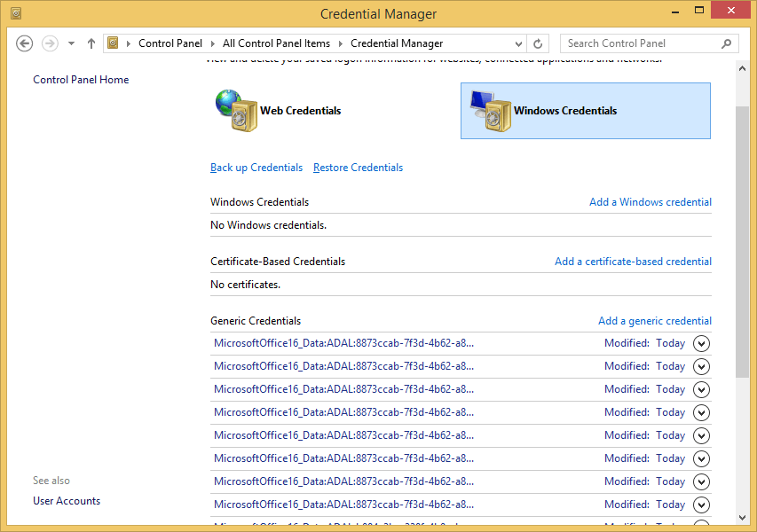Click the safe icon in the address bar

(113, 43)
